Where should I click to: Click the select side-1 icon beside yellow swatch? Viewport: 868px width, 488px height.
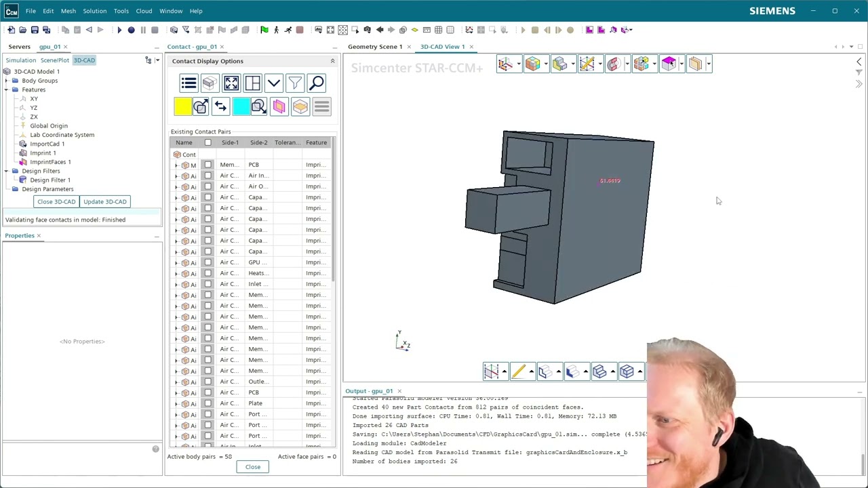[x=200, y=106]
